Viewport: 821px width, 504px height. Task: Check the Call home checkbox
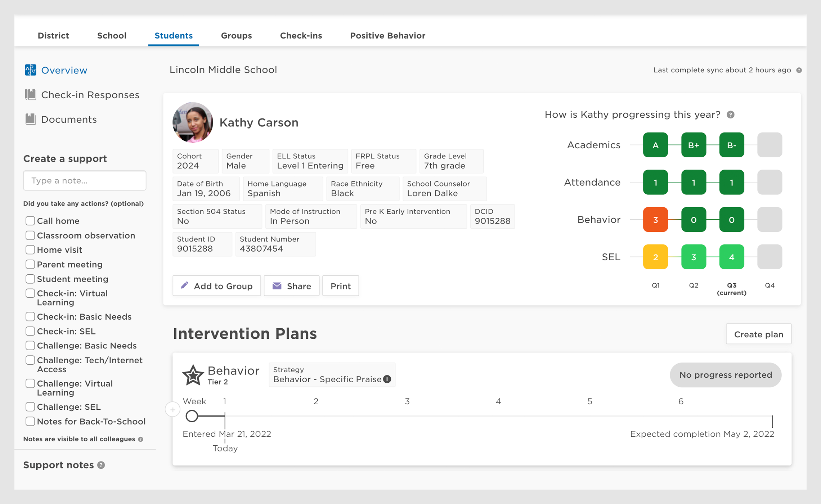click(30, 221)
